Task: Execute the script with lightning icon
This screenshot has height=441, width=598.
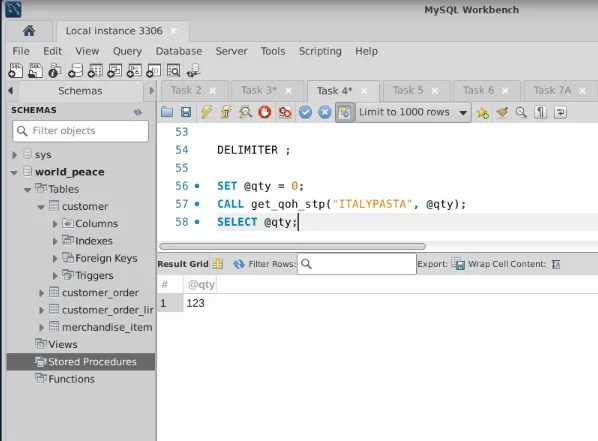Action: pyautogui.click(x=206, y=112)
